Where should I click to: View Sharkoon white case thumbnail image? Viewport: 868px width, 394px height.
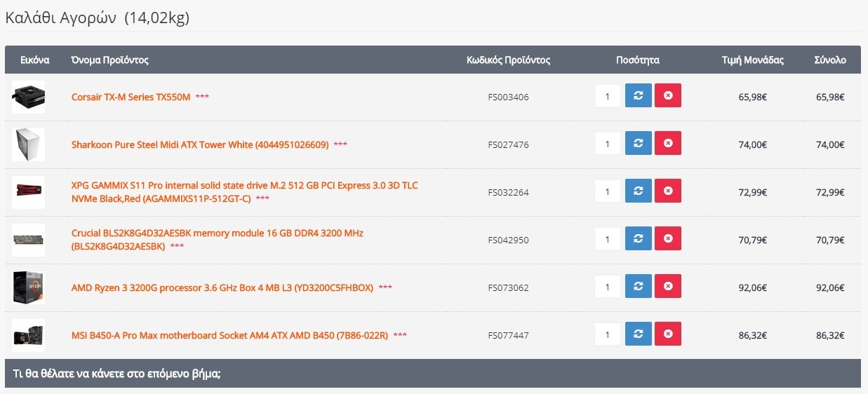[28, 144]
